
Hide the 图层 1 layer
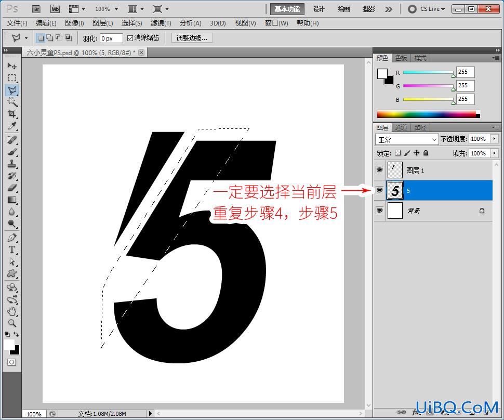point(380,170)
